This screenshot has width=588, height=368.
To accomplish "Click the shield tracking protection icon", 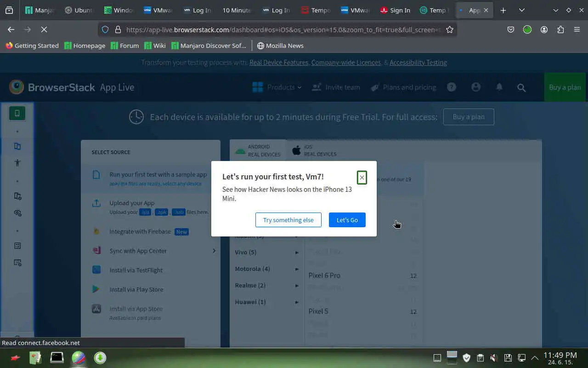I will [x=105, y=29].
